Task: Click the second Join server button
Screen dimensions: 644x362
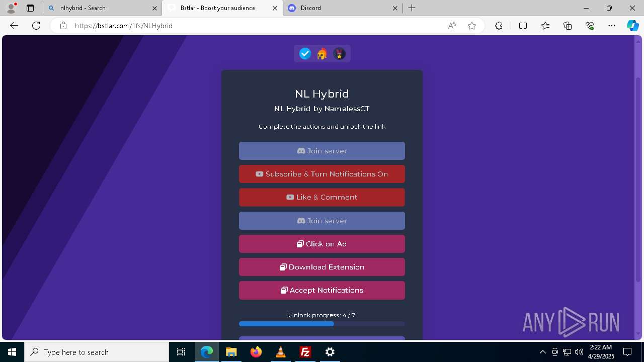Action: pos(322,221)
